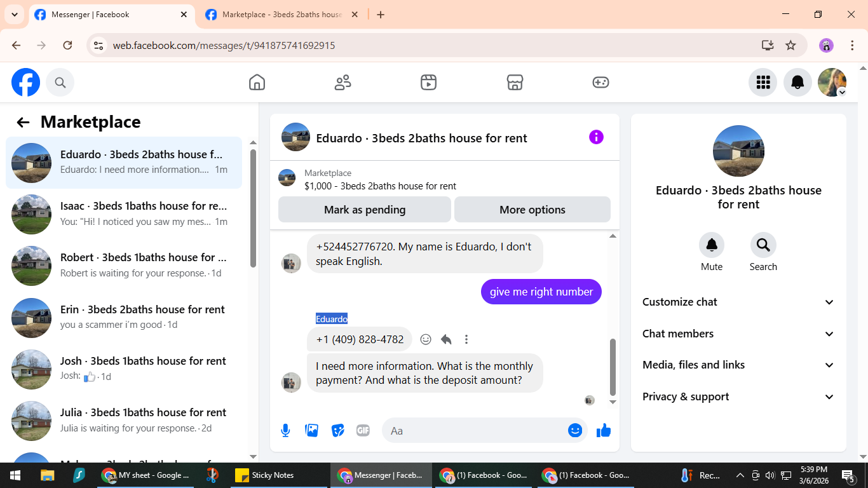Choose a GIF icon
The height and width of the screenshot is (488, 868).
tap(363, 431)
